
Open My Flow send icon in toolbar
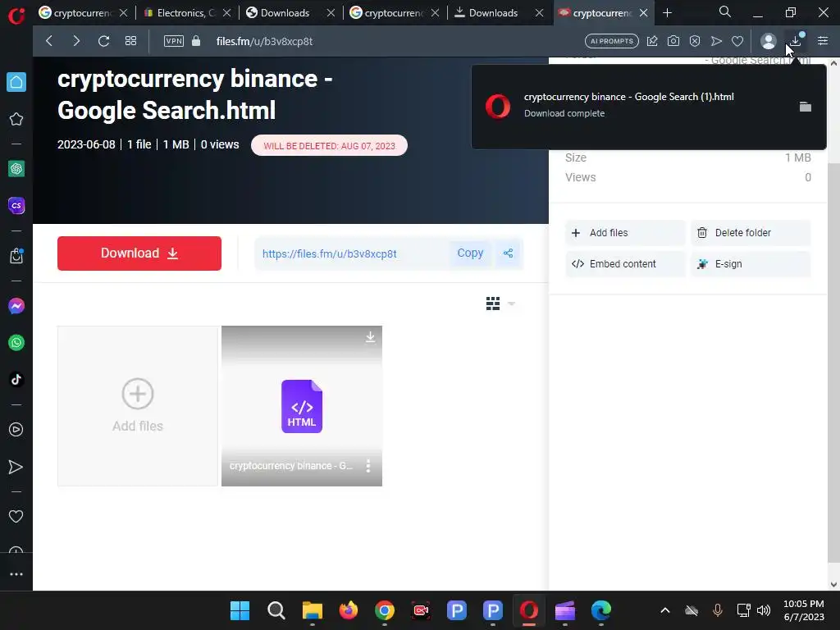(x=716, y=41)
